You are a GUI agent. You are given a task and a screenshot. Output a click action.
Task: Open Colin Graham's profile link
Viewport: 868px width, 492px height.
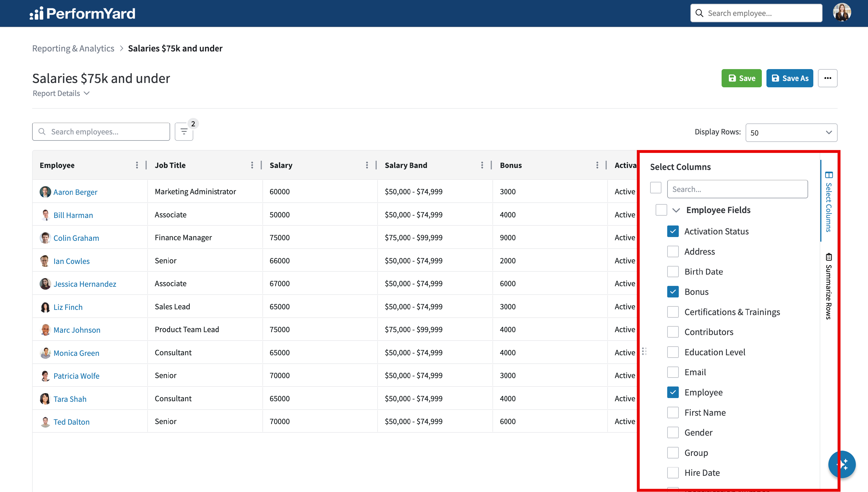tap(76, 238)
